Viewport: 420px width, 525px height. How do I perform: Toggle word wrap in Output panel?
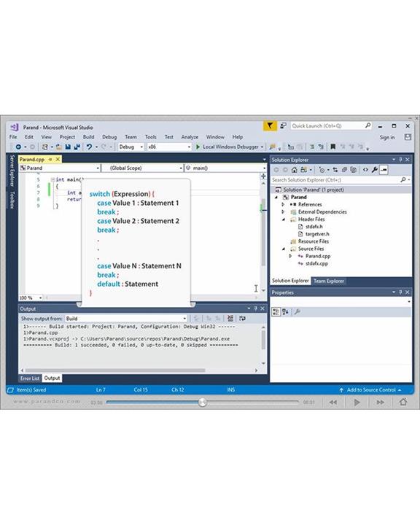click(x=242, y=318)
